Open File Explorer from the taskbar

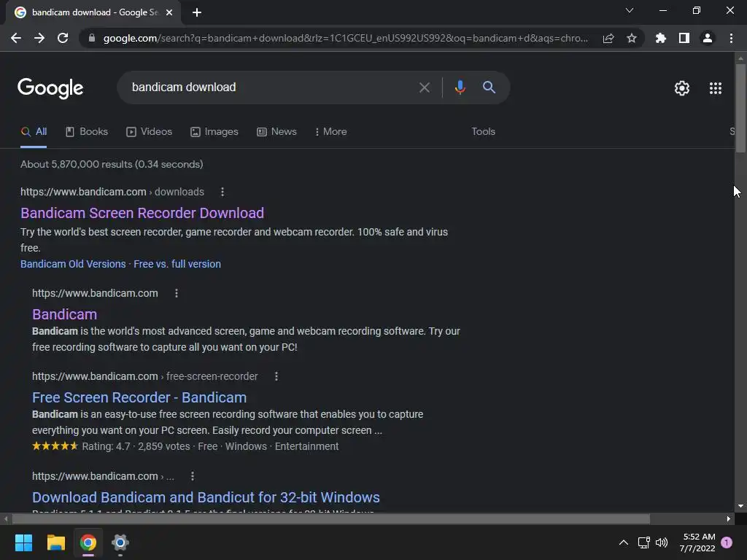point(55,542)
